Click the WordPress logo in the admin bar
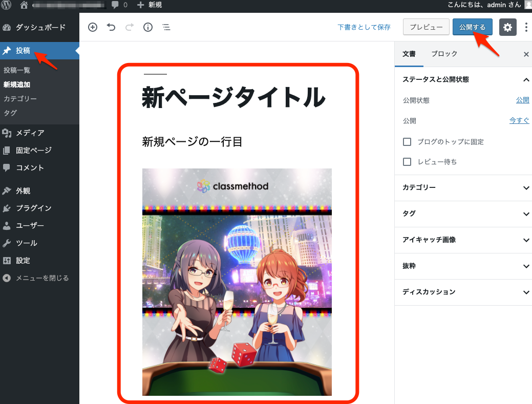 [x=6, y=6]
